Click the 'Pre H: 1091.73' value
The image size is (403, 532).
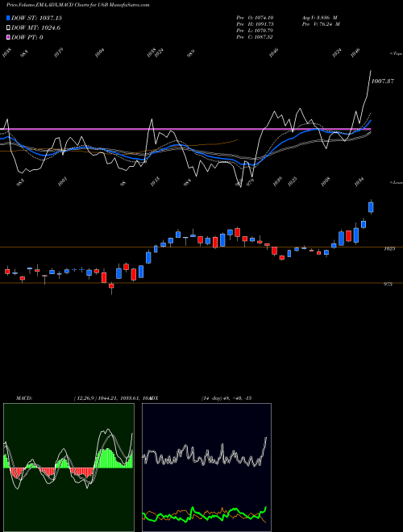coord(255,24)
